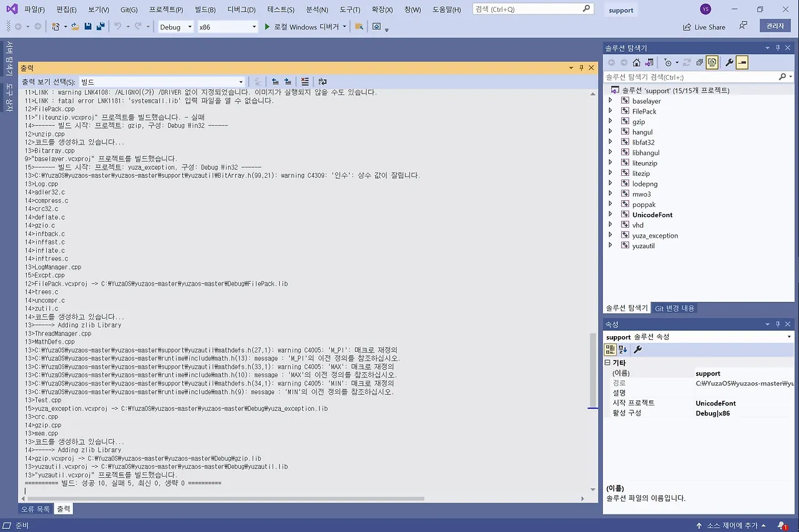The width and height of the screenshot is (799, 532).
Task: Select the yuza_exception project
Action: point(655,235)
